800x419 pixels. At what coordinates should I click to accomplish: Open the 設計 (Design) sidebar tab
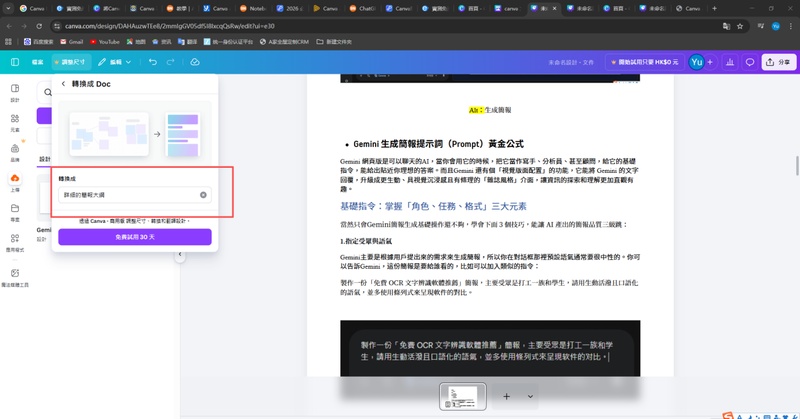(x=15, y=92)
